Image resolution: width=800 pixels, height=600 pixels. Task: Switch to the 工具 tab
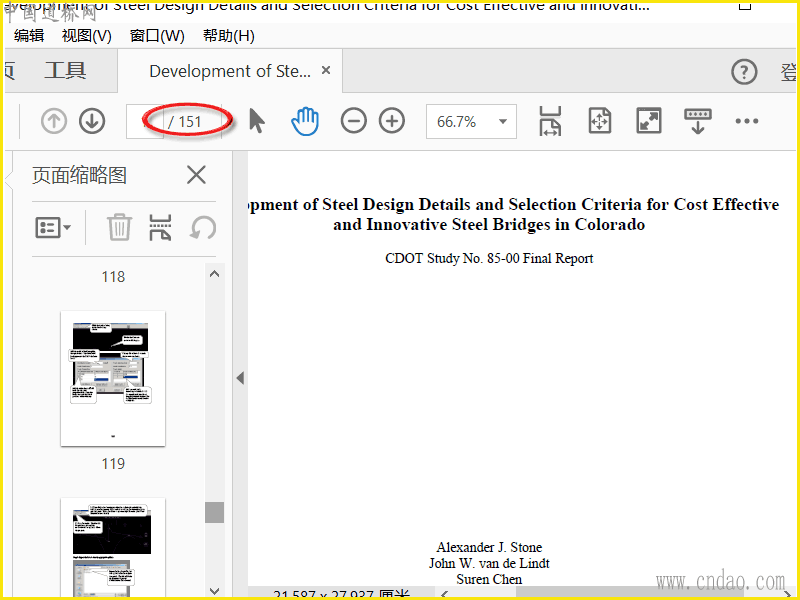[x=65, y=71]
